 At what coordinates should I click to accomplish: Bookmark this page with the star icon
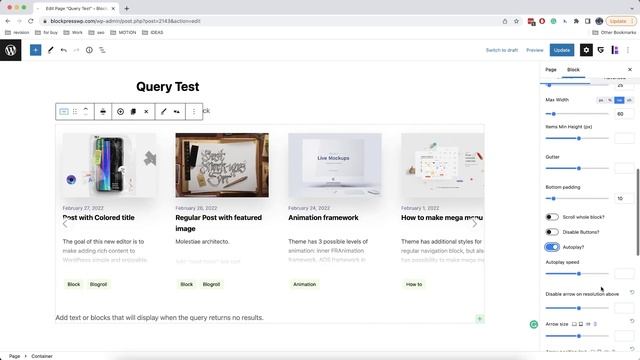[516, 21]
